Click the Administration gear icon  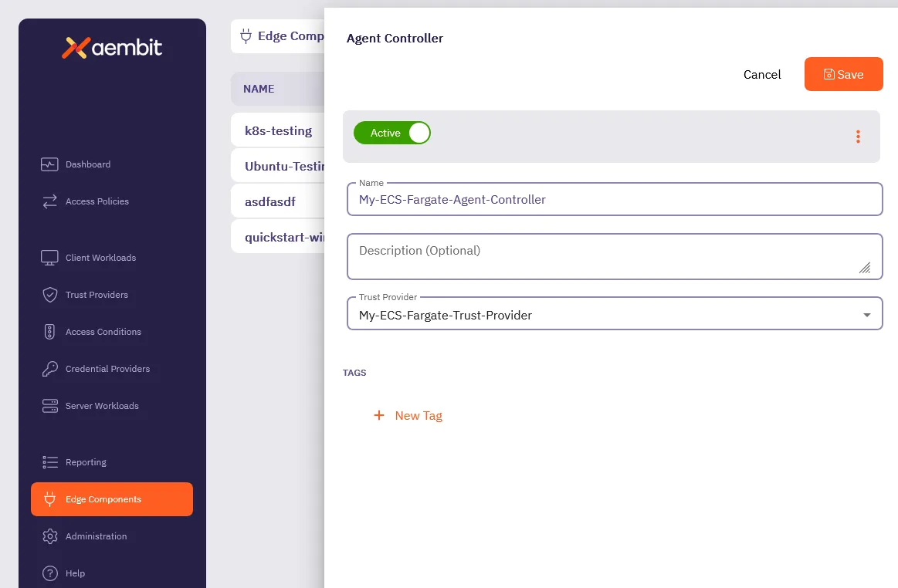click(49, 536)
